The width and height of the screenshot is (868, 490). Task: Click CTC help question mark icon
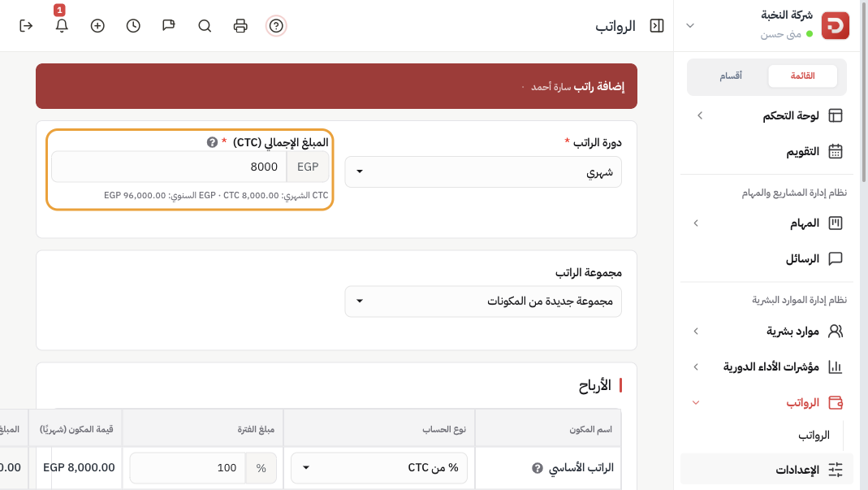coord(212,142)
